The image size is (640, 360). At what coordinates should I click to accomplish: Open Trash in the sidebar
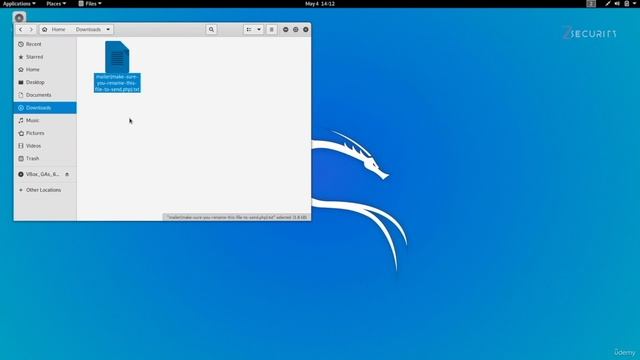[x=45, y=158]
